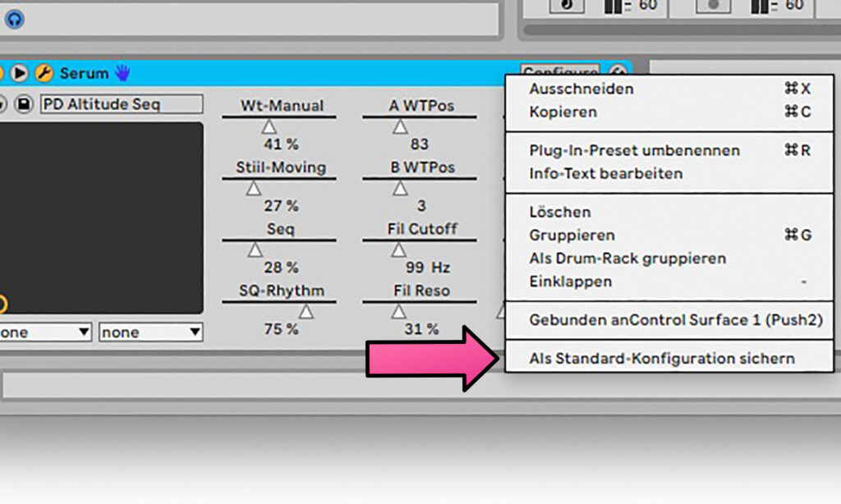Unfold Serum plug-in parameters play-arrow button
The width and height of the screenshot is (841, 504).
[x=20, y=73]
